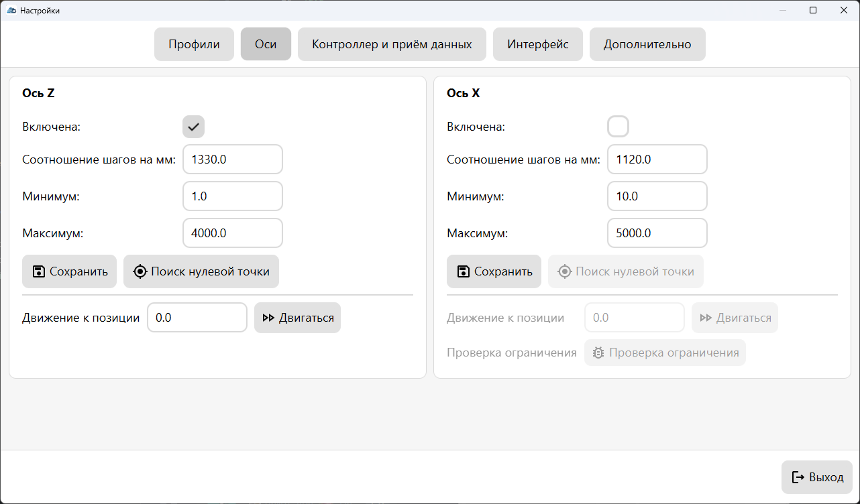Click the exit arrow icon near Выход
Image resolution: width=860 pixels, height=504 pixels.
[x=798, y=477]
